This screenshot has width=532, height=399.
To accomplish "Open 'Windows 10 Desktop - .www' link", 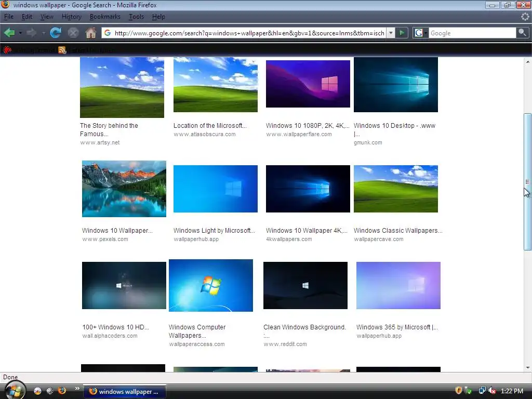I will point(394,129).
